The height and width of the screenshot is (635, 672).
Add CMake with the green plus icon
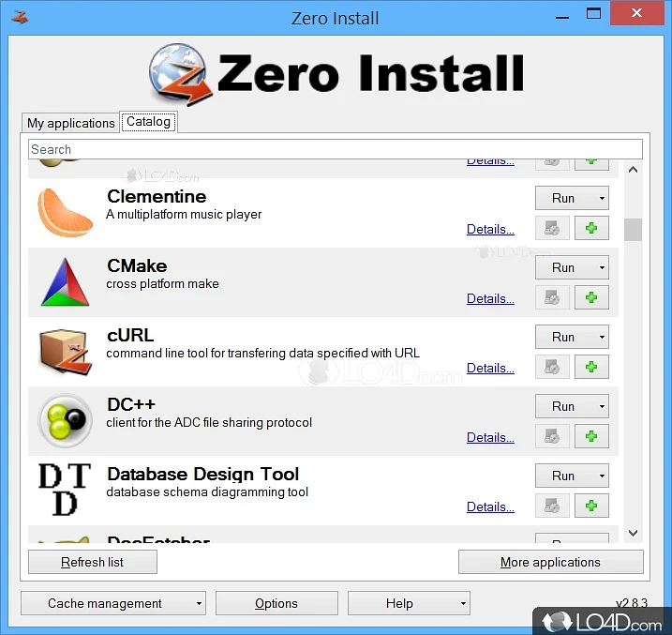tap(591, 297)
